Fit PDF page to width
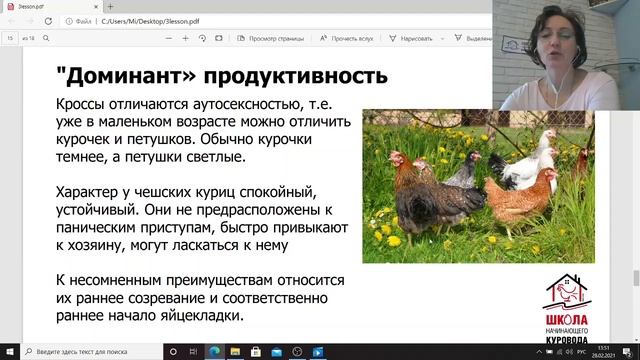 pyautogui.click(x=219, y=38)
